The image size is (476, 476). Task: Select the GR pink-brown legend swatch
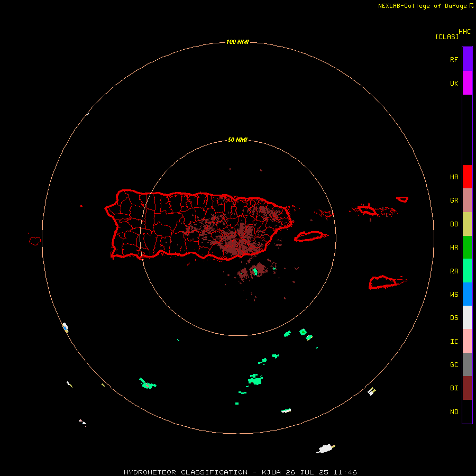click(x=467, y=200)
